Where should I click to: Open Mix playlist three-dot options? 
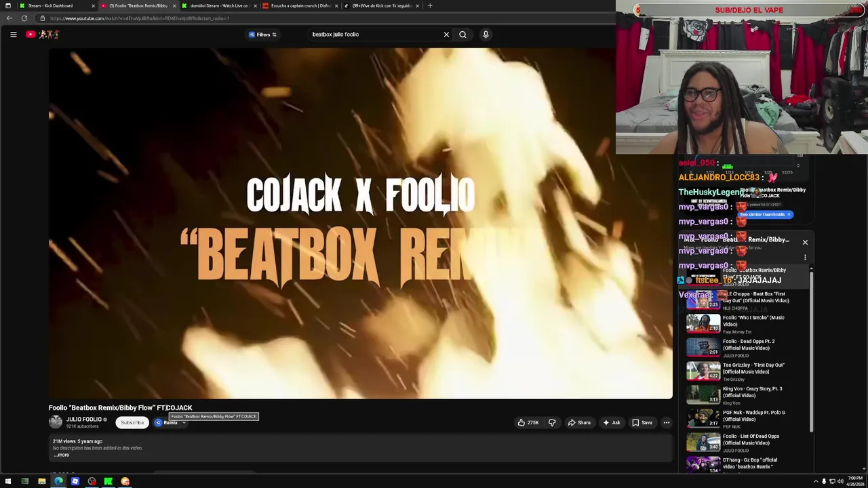click(x=805, y=258)
